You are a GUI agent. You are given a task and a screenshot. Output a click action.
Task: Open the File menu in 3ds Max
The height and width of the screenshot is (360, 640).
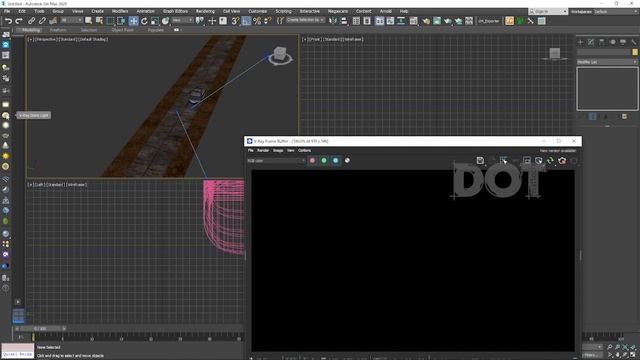[x=7, y=11]
